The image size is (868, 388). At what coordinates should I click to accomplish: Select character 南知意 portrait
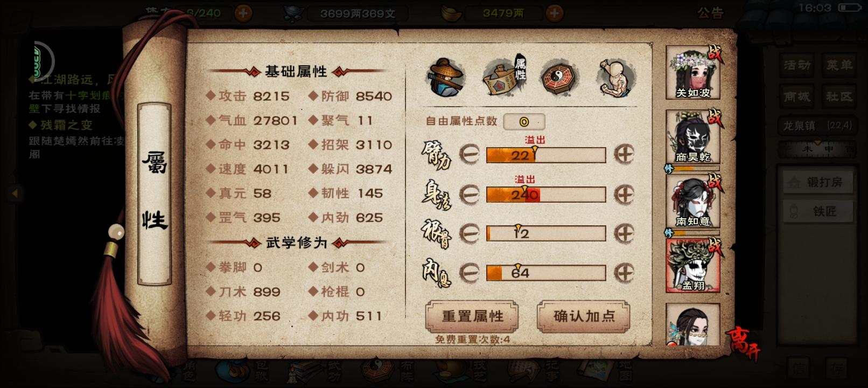[x=693, y=201]
